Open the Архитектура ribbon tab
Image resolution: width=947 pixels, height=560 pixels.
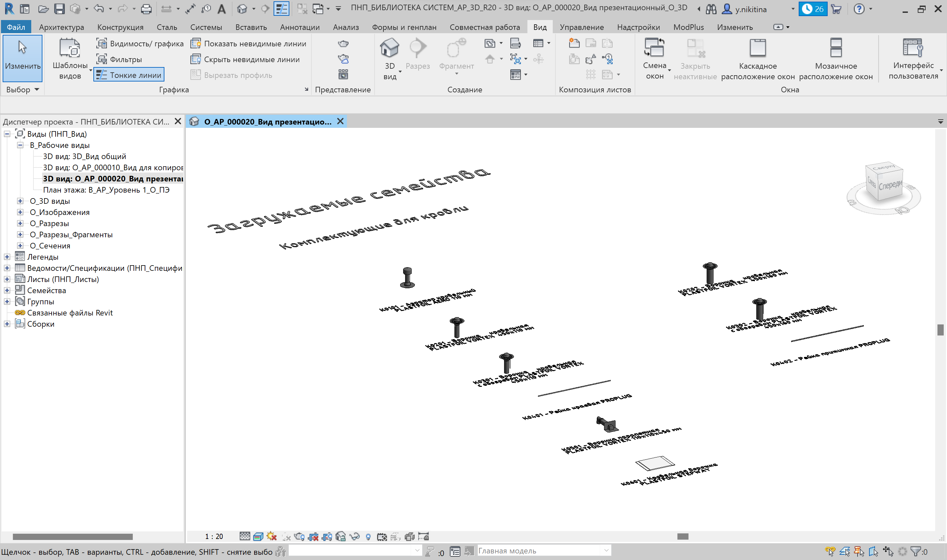(61, 27)
